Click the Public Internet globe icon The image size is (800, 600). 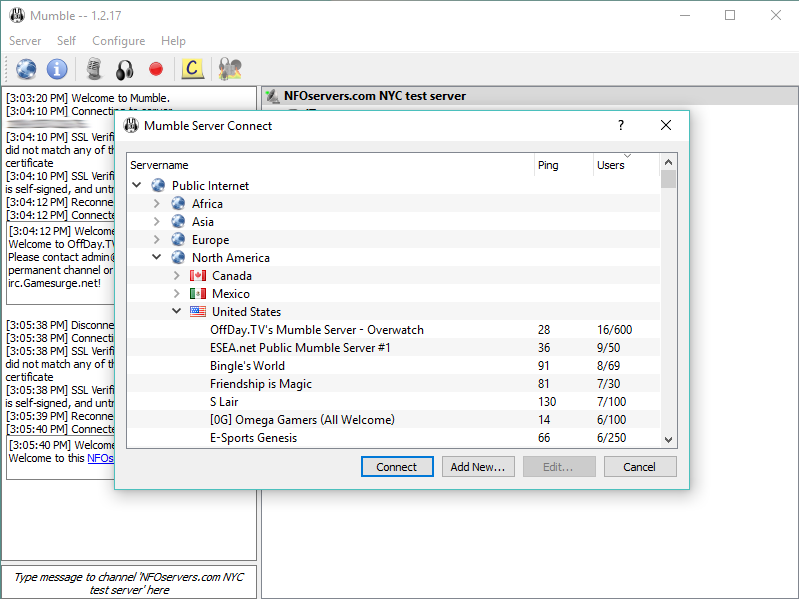[158, 185]
